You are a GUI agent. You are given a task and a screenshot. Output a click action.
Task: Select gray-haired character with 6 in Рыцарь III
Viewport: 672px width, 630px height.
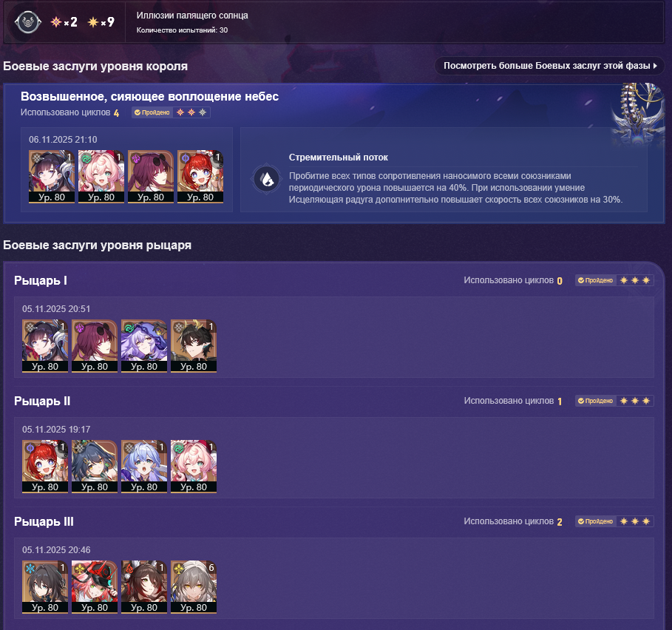point(194,586)
